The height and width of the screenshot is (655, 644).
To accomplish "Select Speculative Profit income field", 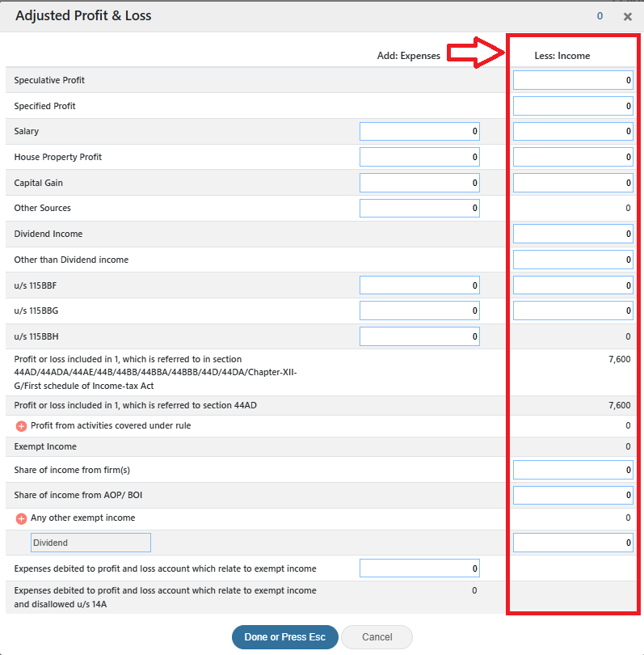I will [573, 80].
